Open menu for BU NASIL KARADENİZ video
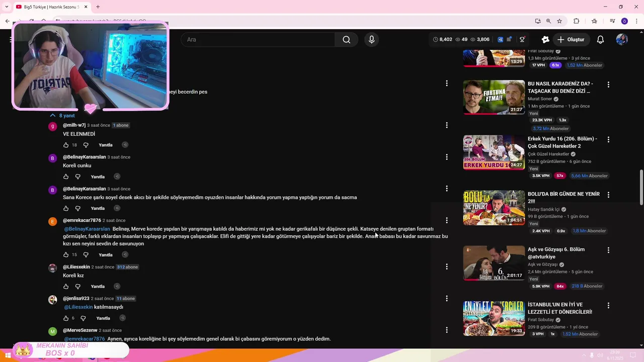This screenshot has width=644, height=362. [x=608, y=84]
